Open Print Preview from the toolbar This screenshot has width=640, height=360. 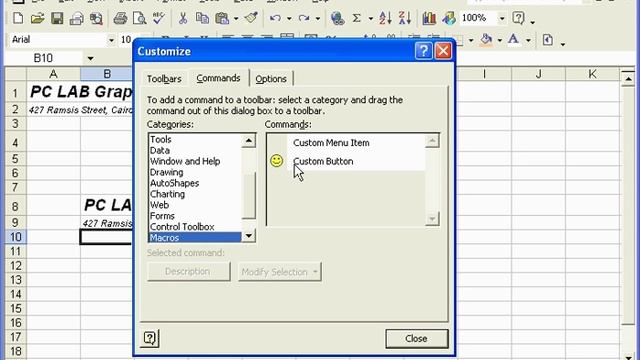point(140,18)
